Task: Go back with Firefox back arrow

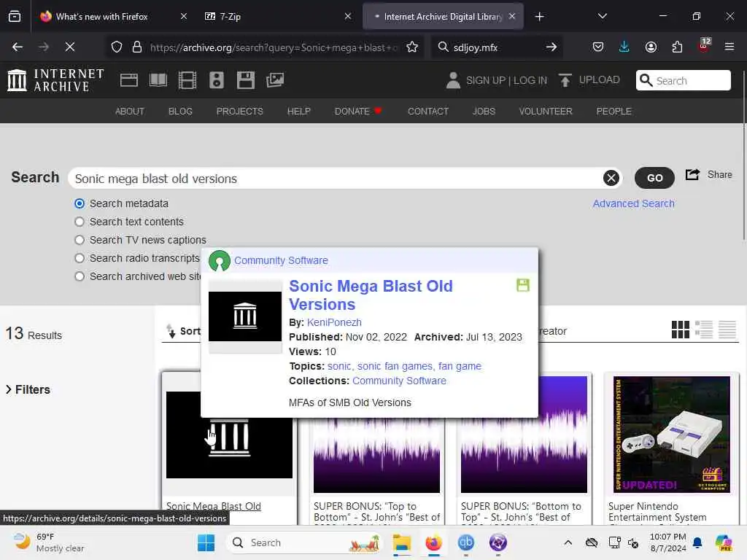Action: click(18, 47)
